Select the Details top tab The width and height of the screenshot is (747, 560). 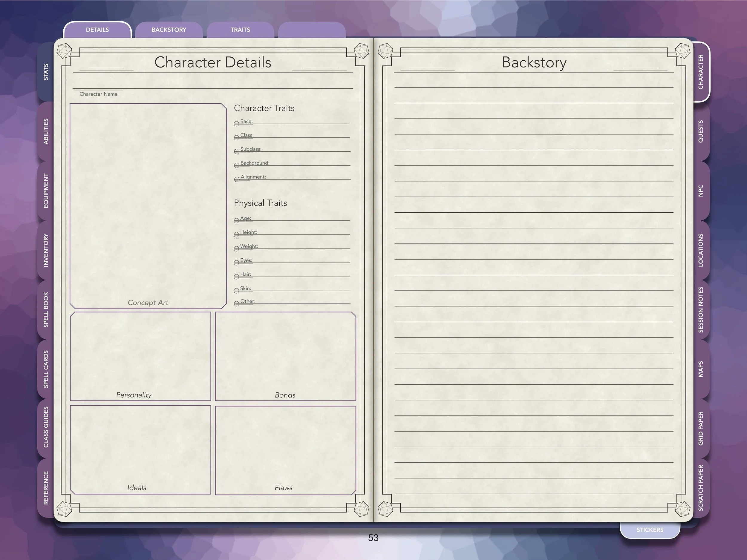pyautogui.click(x=97, y=30)
